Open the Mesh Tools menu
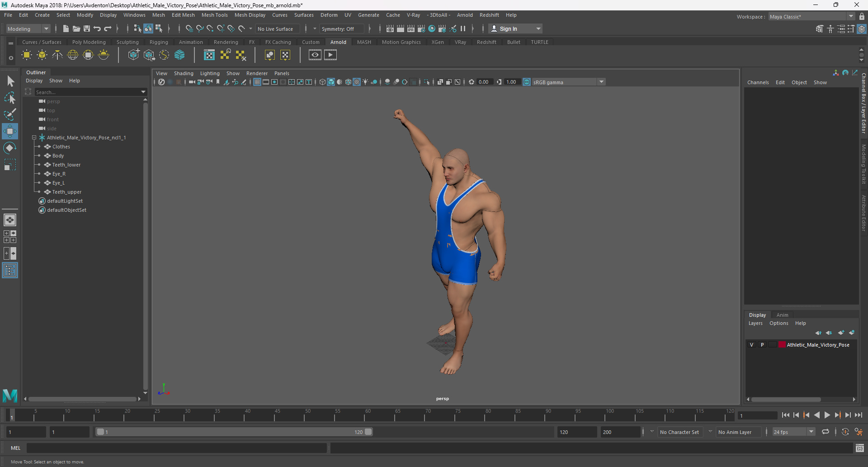Image resolution: width=868 pixels, height=467 pixels. tap(214, 15)
